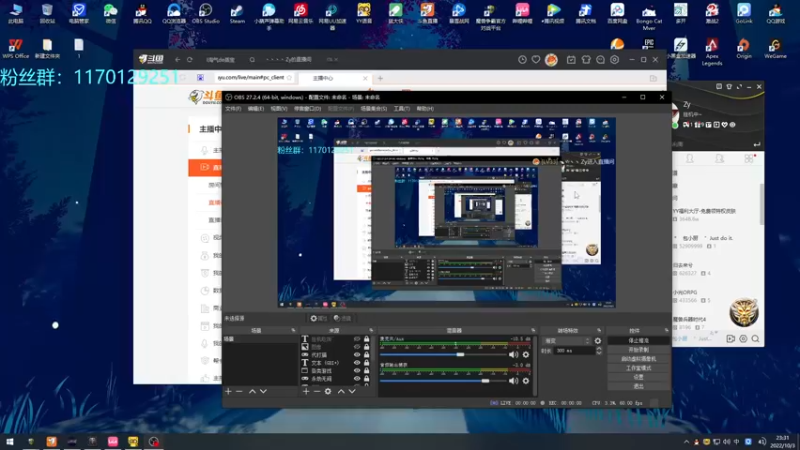This screenshot has height=450, width=800.
Task: Open the OBS Studio desktop shortcut
Action: click(x=205, y=14)
